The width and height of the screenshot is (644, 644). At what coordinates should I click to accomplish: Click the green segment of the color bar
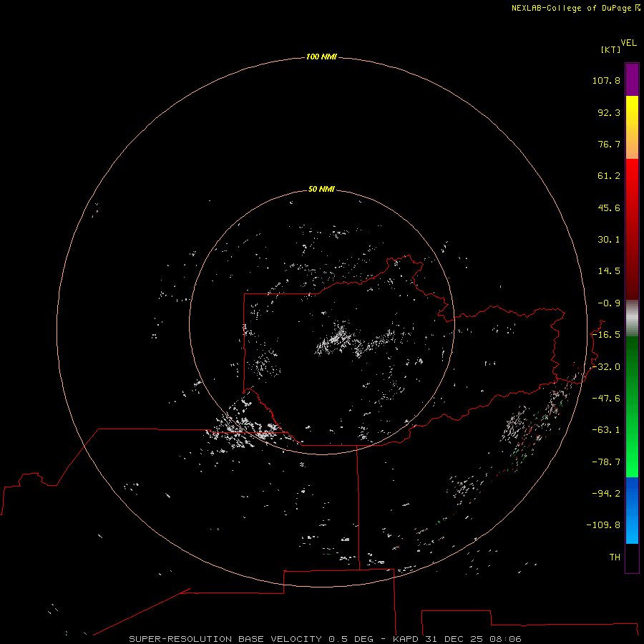tap(632, 406)
